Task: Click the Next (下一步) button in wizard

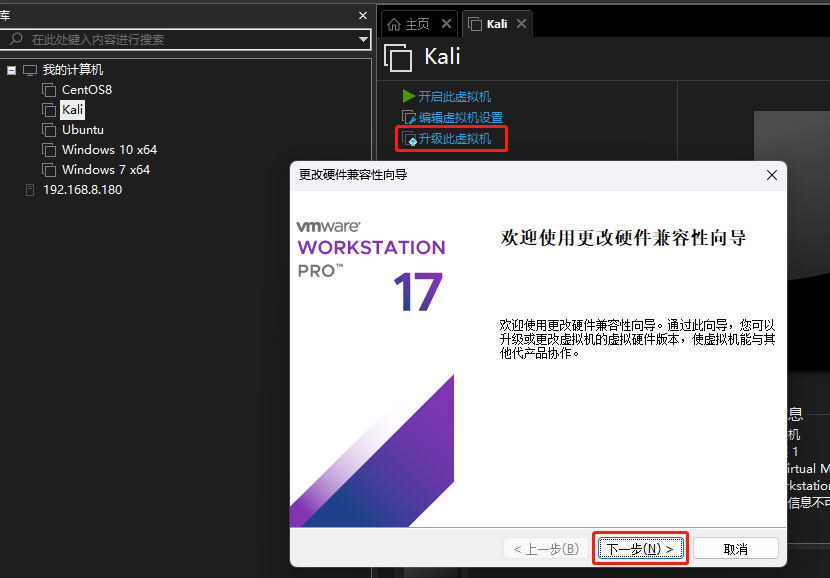Action: point(640,548)
